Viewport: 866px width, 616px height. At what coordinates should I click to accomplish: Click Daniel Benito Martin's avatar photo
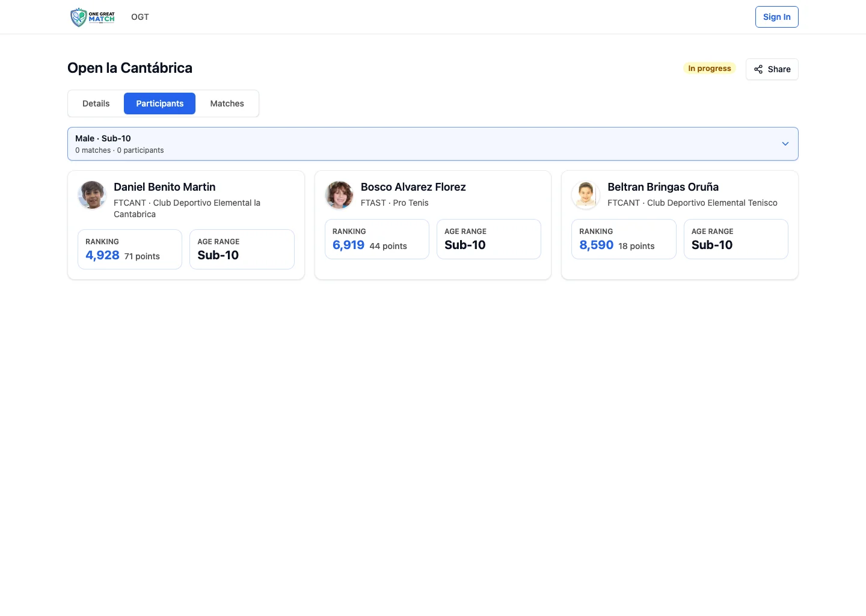(x=92, y=195)
